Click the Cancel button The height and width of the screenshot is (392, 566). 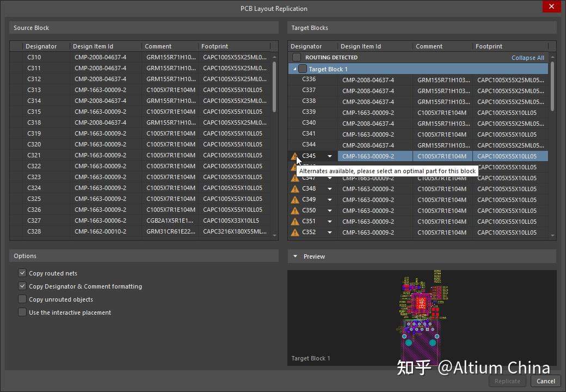(x=546, y=381)
